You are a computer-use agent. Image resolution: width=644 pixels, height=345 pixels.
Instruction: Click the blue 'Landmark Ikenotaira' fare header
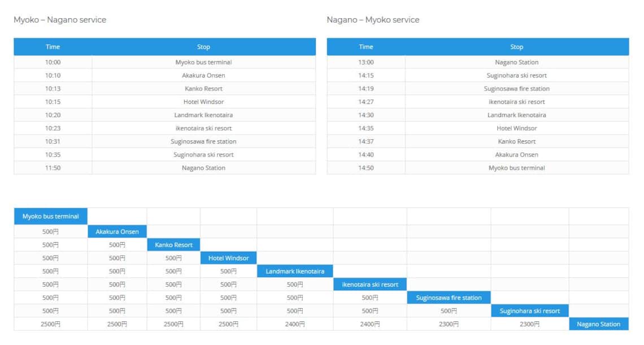click(295, 271)
